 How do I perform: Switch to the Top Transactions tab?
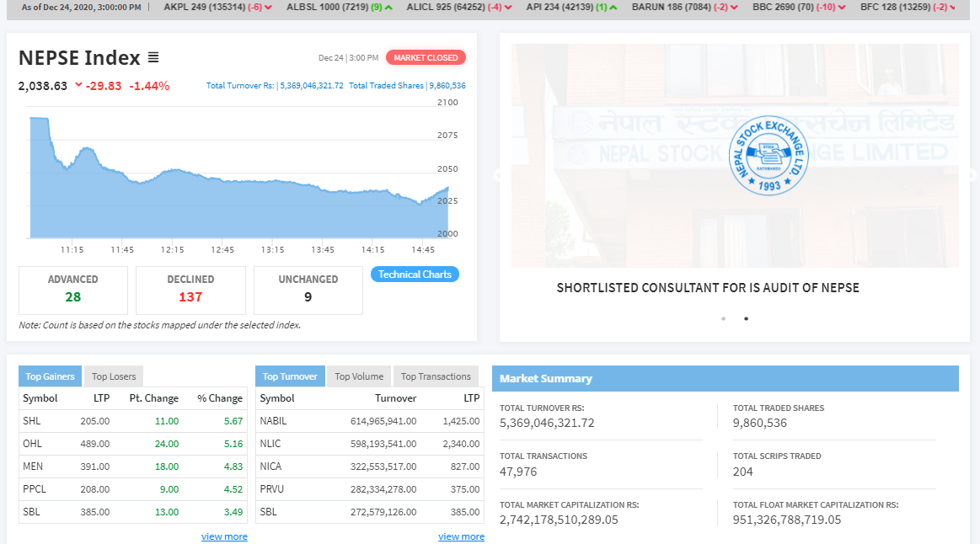(x=436, y=376)
